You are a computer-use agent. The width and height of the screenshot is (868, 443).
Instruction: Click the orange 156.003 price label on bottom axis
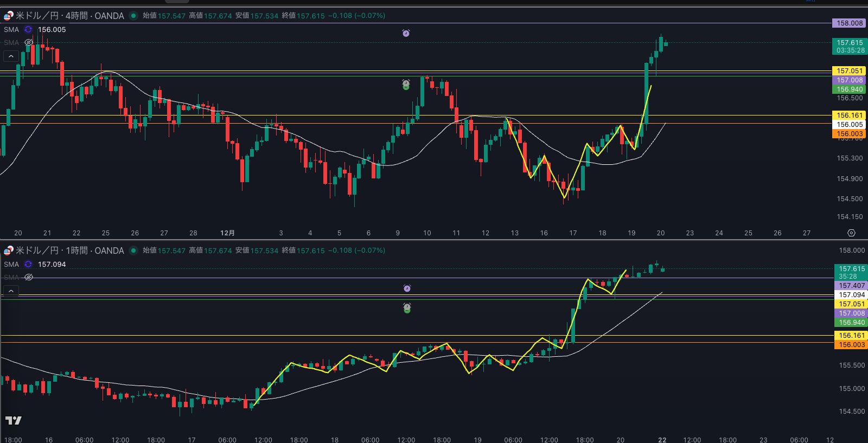852,345
